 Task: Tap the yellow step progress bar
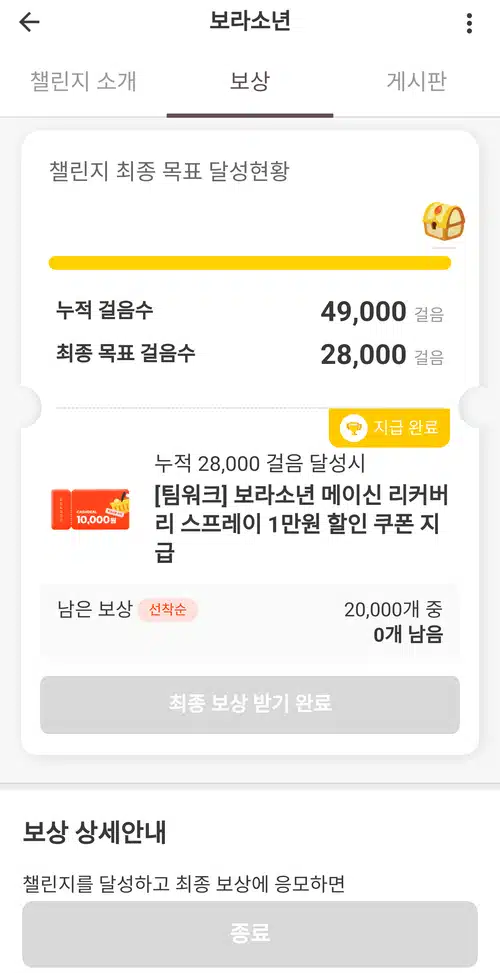coord(249,263)
